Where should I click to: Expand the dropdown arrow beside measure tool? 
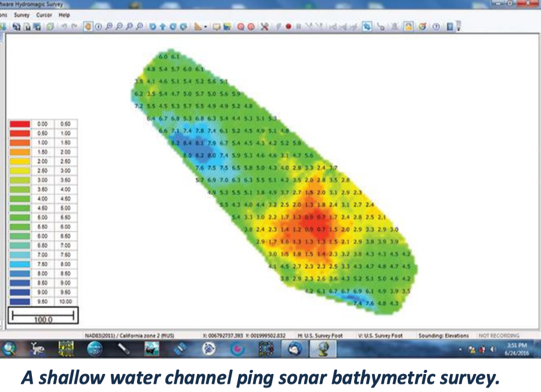(205, 27)
